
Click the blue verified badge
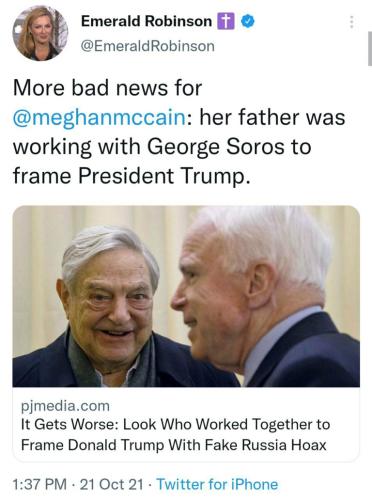coord(248,22)
